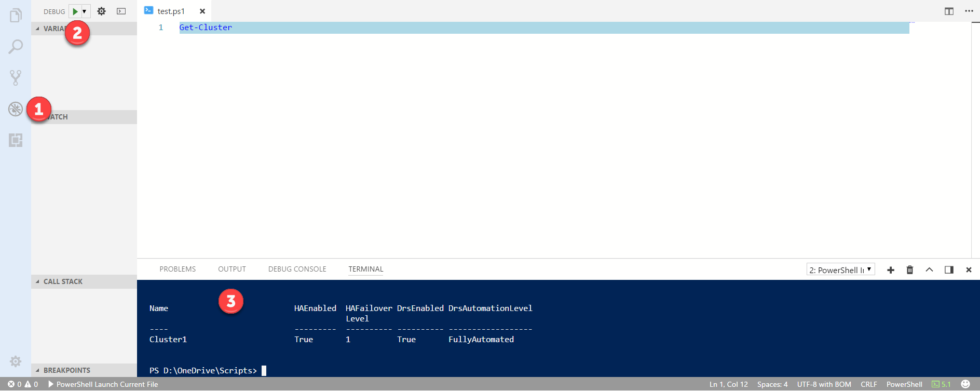Viewport: 980px width, 391px height.
Task: Click Get-Cluster code on line 1
Action: point(206,28)
